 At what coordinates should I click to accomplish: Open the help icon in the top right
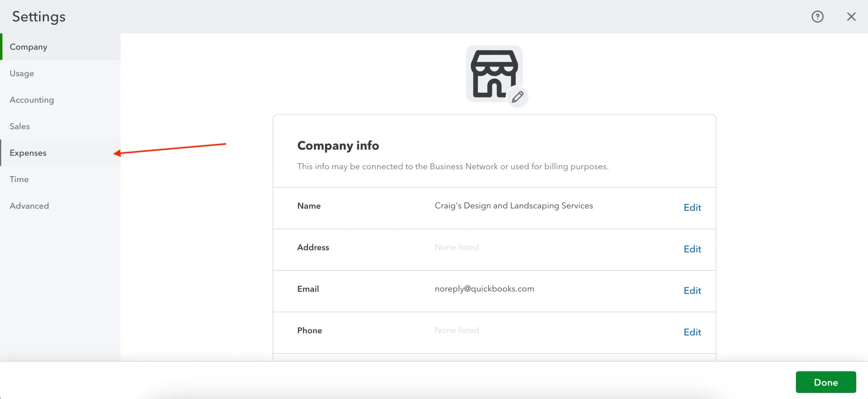pos(817,16)
